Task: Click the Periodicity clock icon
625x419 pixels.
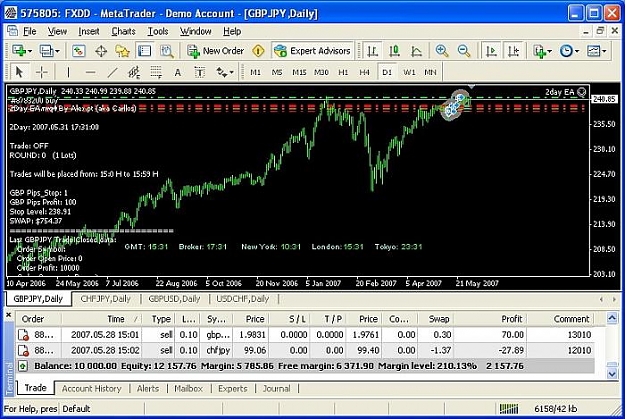Action: [566, 51]
